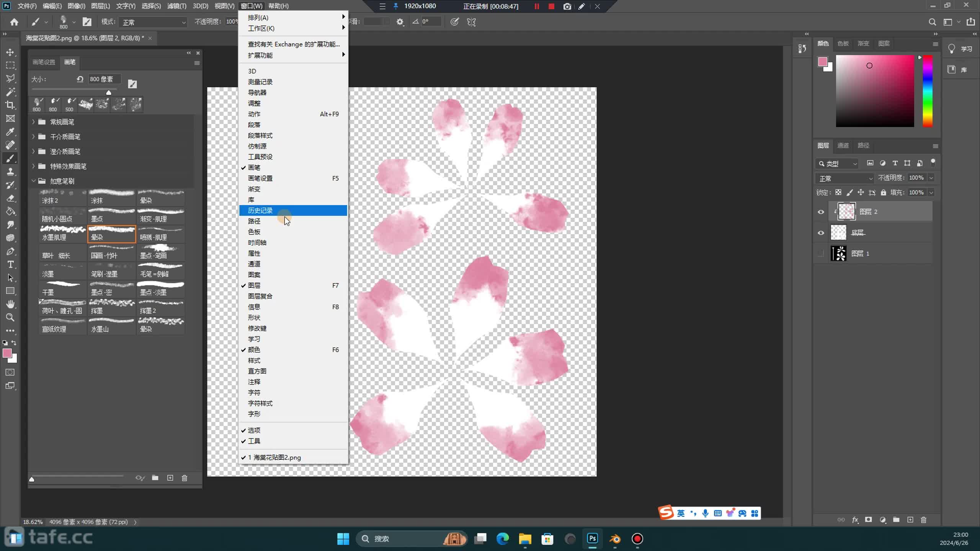Select the Crop tool
This screenshot has width=980, height=551.
pyautogui.click(x=10, y=105)
